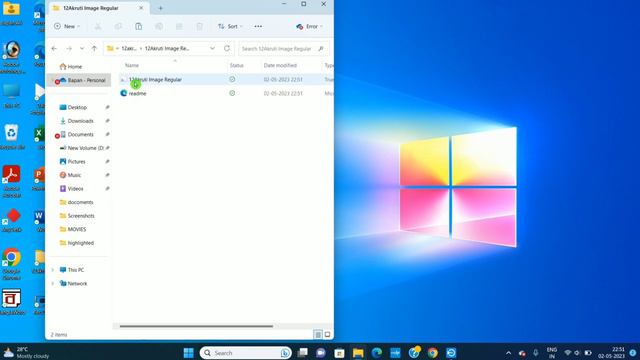Click the 12akr... breadcrumb segment
Image resolution: width=640 pixels, height=360 pixels.
click(129, 49)
